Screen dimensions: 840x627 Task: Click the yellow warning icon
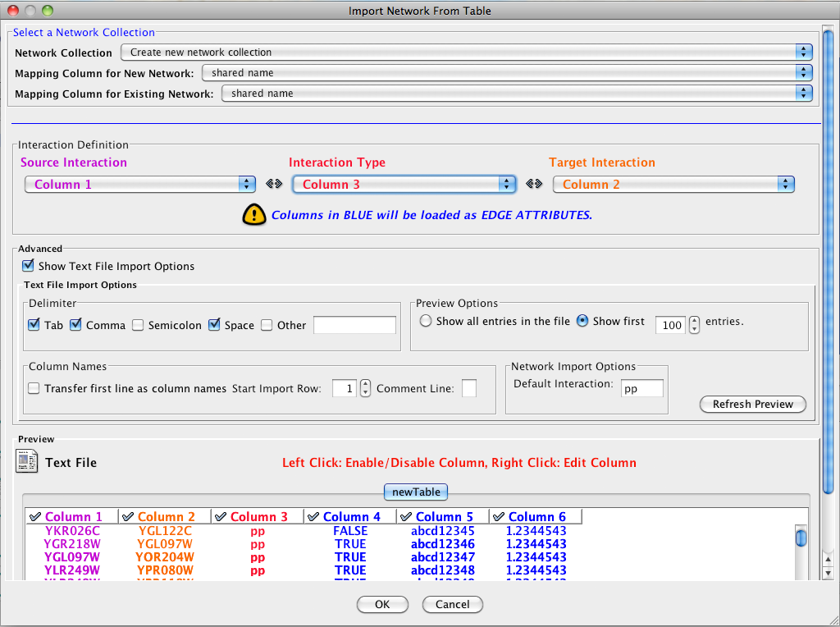(254, 215)
